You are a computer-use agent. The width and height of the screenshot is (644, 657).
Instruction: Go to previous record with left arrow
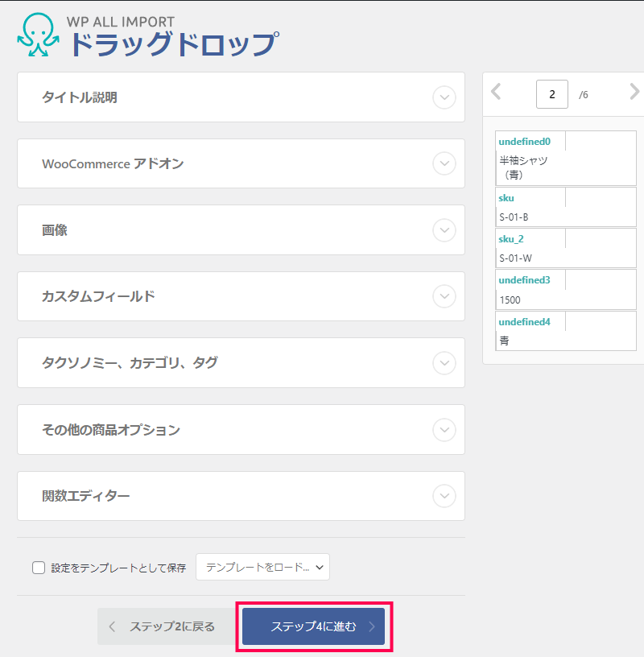pos(496,91)
